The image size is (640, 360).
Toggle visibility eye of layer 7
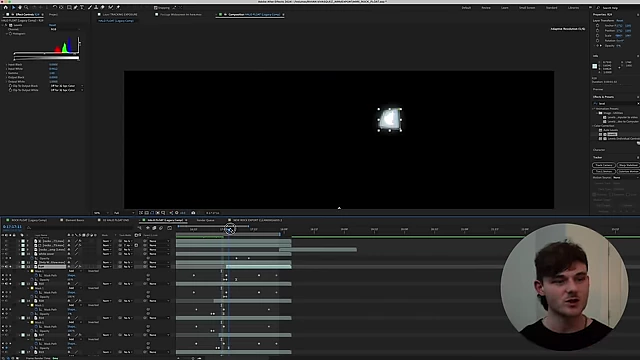pyautogui.click(x=3, y=241)
